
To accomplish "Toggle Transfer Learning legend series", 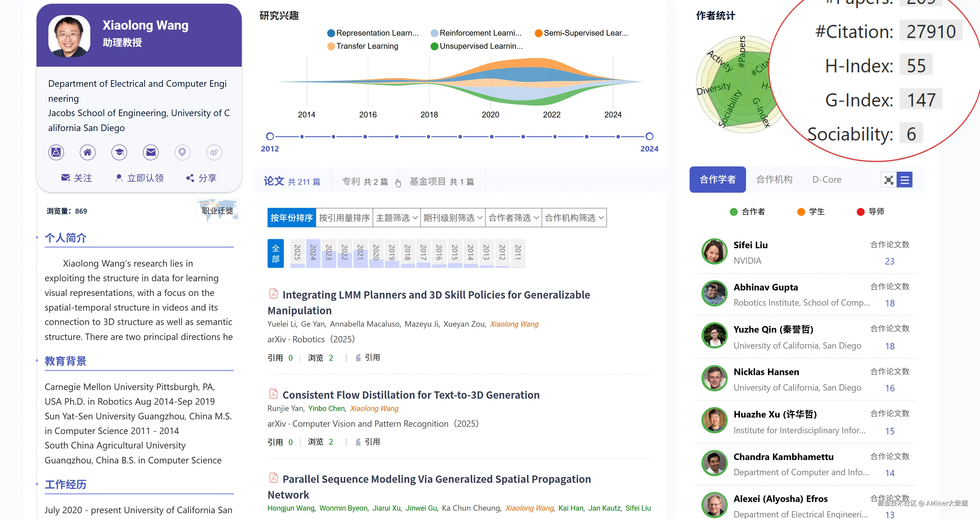I will coord(363,46).
